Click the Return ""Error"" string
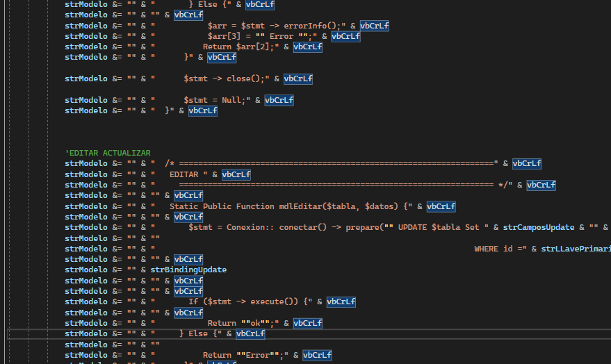This screenshot has height=364, width=611. (245, 355)
